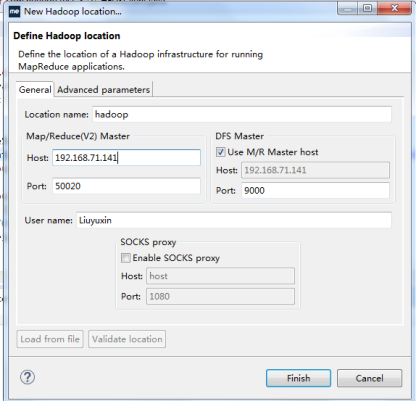Click the Validate location button

click(x=127, y=339)
